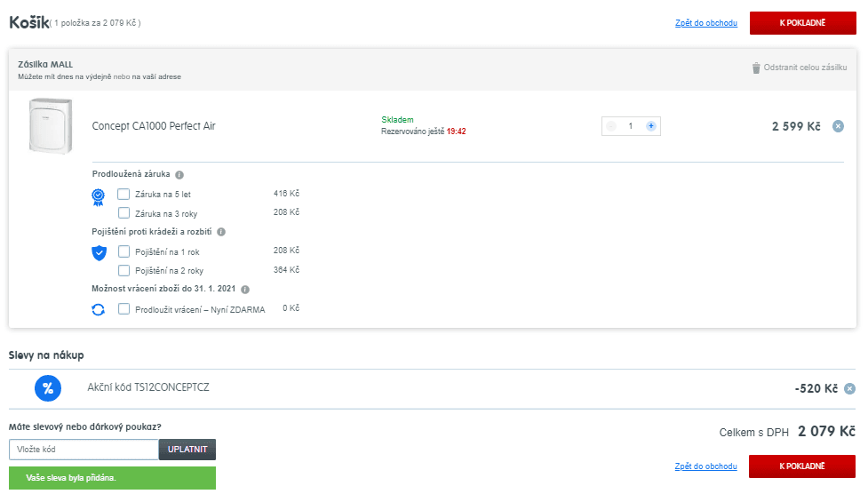
Task: Click the extended warranty badge icon
Action: pyautogui.click(x=99, y=197)
